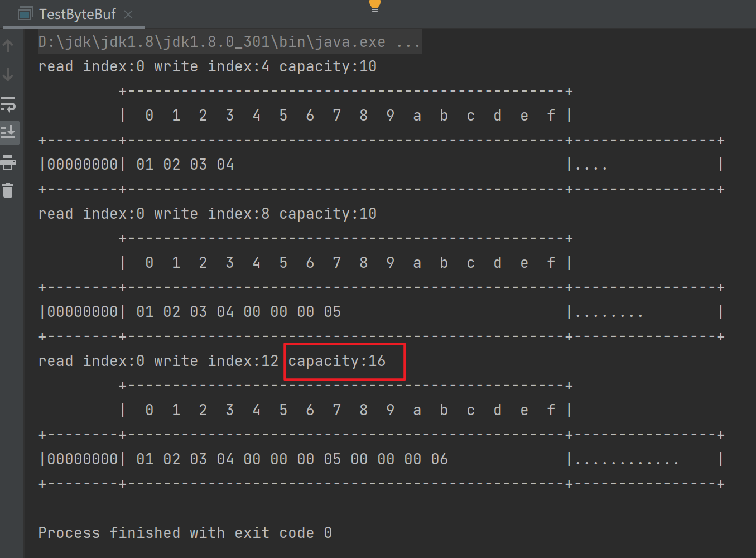Click "Process finished with exit code 0"
Screen dimensions: 756x558
point(185,533)
